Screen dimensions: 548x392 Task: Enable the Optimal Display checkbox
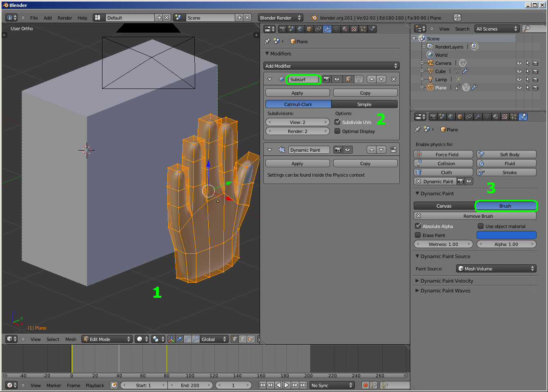pos(337,131)
